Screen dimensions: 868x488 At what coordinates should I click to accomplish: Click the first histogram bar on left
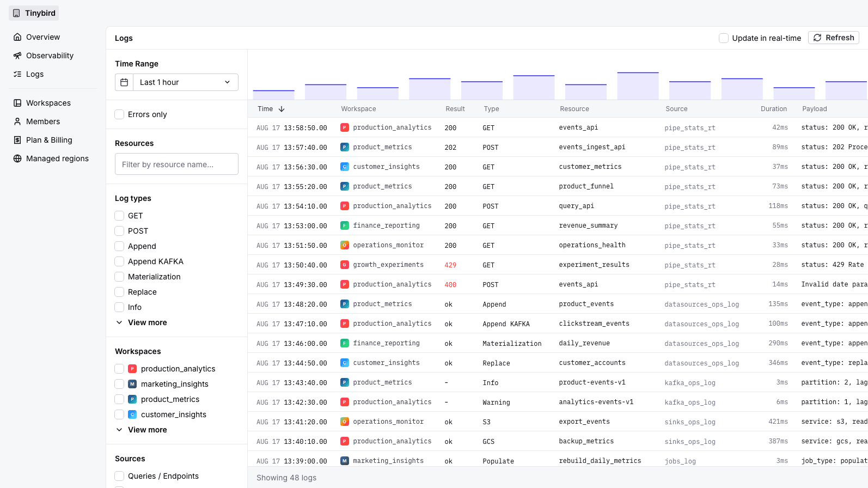[274, 95]
